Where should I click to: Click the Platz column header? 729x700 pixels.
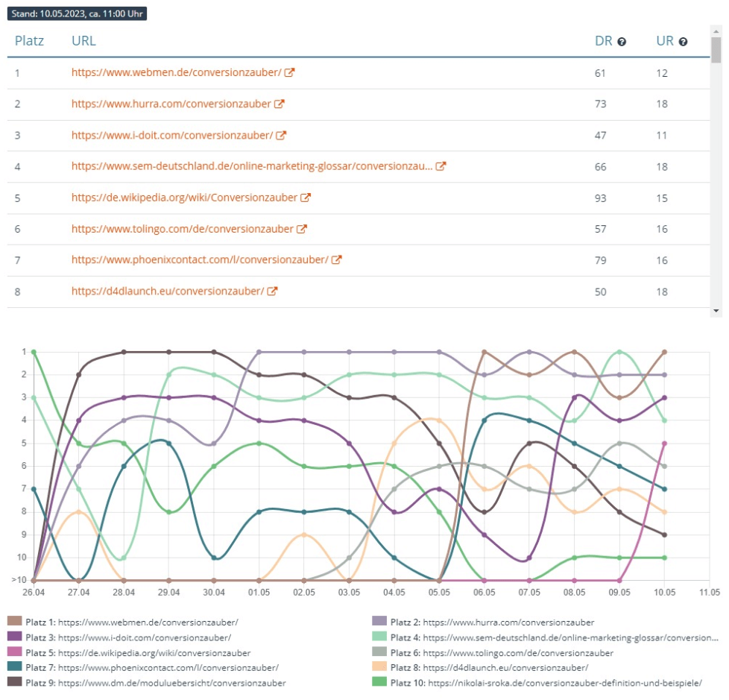(x=29, y=41)
